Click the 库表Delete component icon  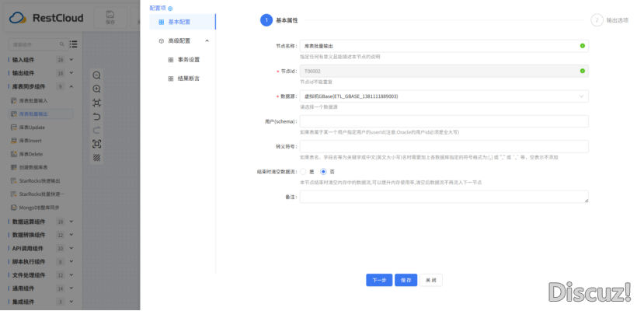pos(13,154)
